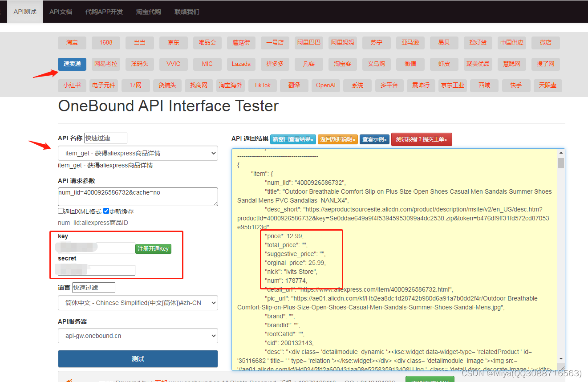The image size is (588, 382).
Task: Select the MIC platform button
Action: (x=207, y=64)
